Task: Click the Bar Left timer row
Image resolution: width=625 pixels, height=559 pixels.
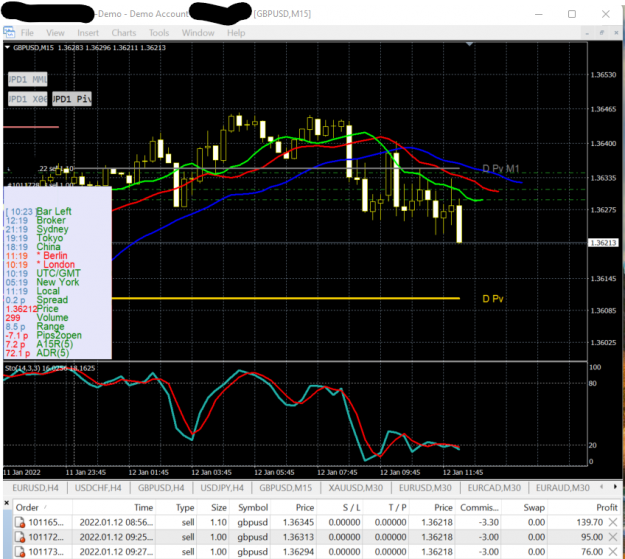Action: click(39, 211)
